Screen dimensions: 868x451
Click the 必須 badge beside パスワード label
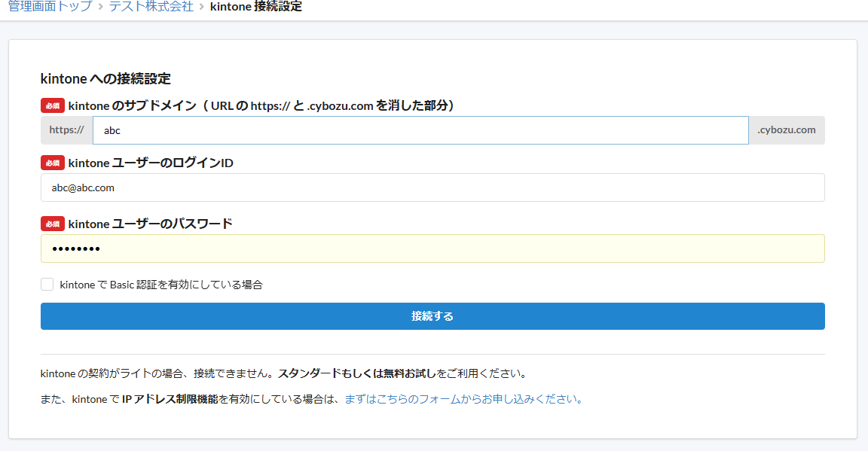click(53, 224)
